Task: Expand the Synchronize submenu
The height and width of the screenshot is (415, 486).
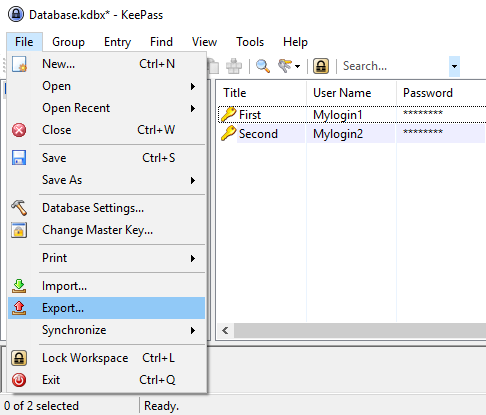Action: tap(193, 330)
